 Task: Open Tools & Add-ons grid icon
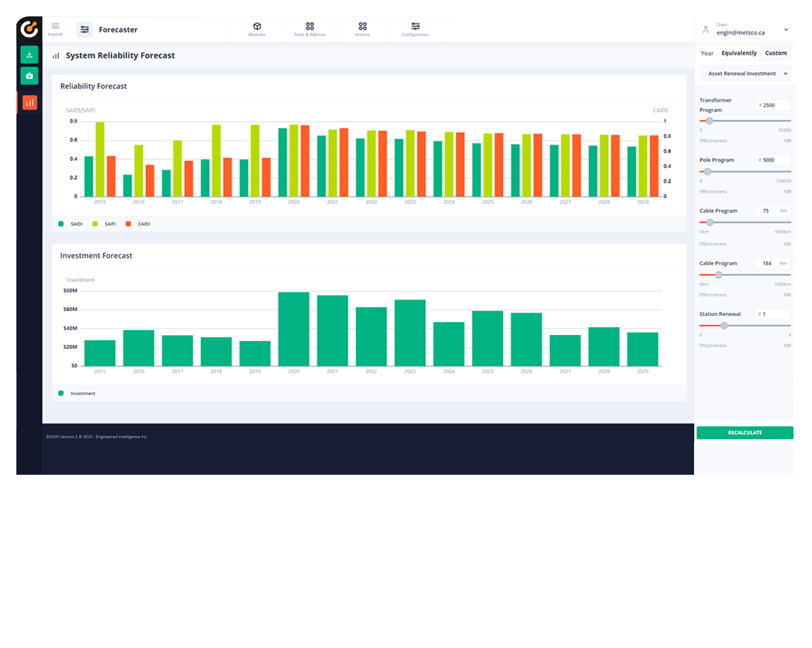coord(310,29)
